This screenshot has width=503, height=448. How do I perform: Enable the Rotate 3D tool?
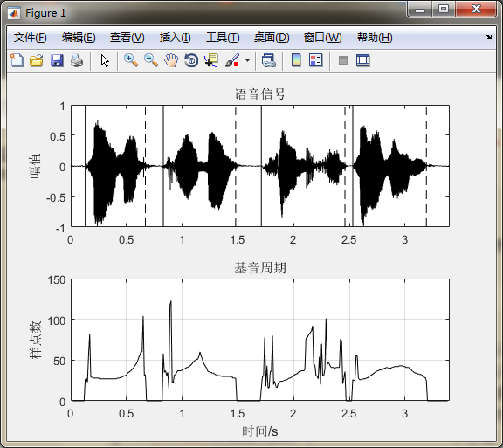coord(191,60)
